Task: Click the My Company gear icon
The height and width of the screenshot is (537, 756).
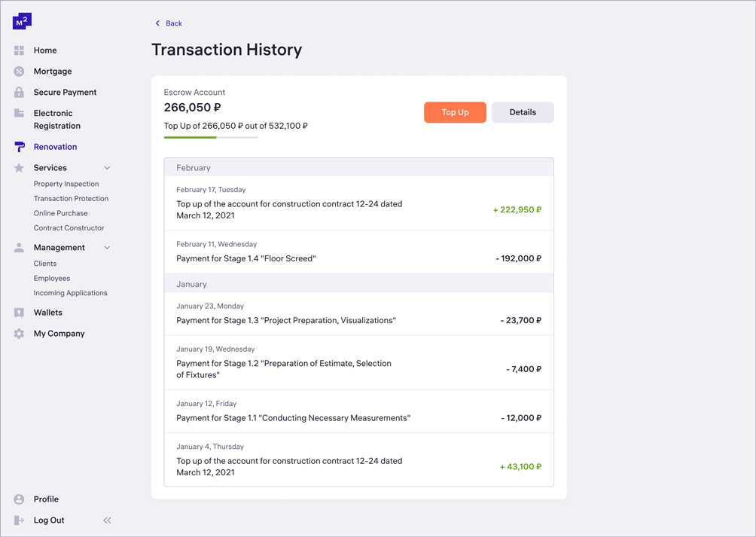Action: pyautogui.click(x=19, y=334)
